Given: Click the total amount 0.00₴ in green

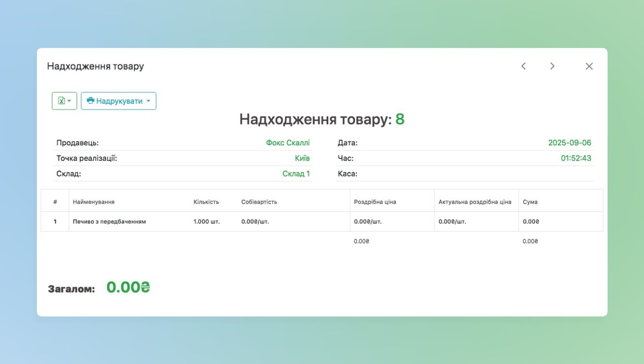Looking at the screenshot, I should tap(128, 287).
